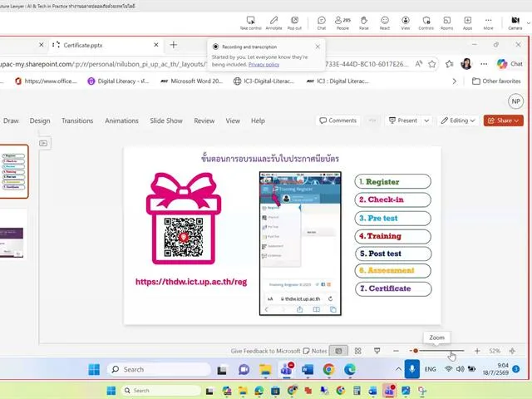
Task: Toggle the Notes pane
Action: pyautogui.click(x=314, y=351)
